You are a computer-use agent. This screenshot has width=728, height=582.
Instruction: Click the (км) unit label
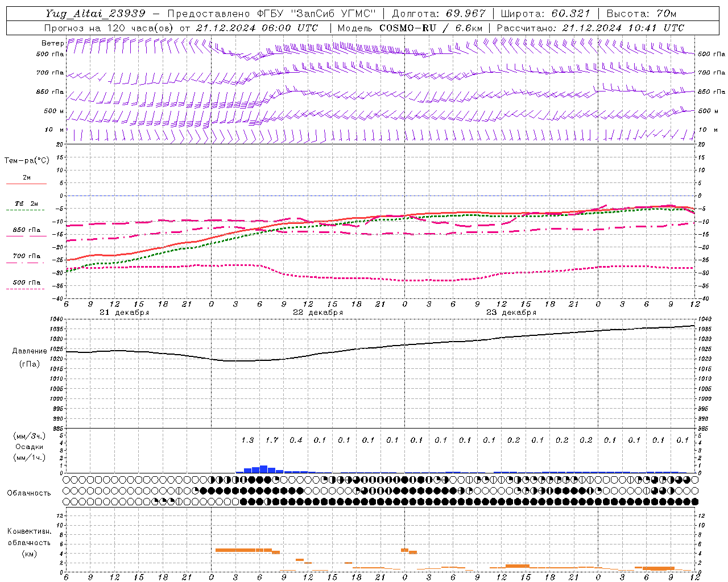tap(30, 553)
